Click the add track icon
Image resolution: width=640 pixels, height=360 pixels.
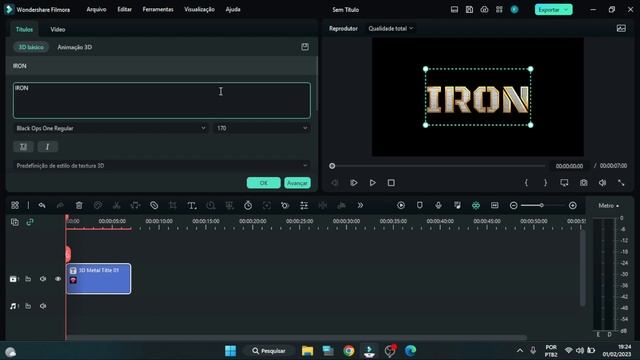[x=15, y=222]
